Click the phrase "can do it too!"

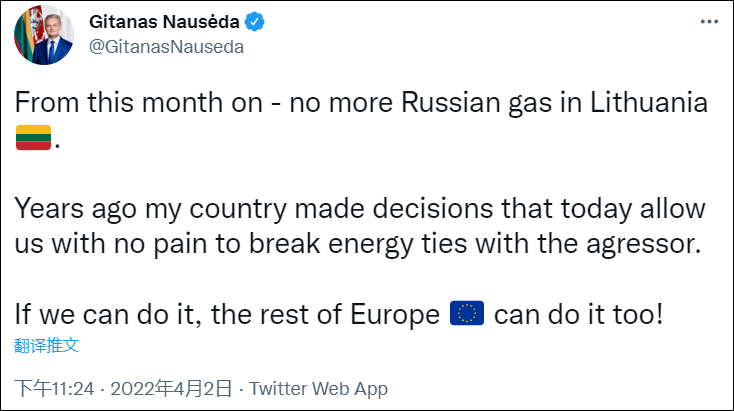(578, 315)
